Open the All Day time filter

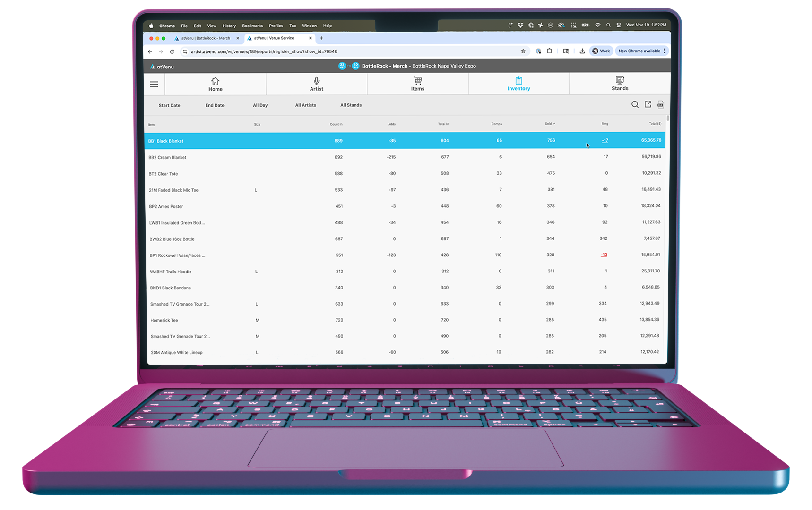260,105
